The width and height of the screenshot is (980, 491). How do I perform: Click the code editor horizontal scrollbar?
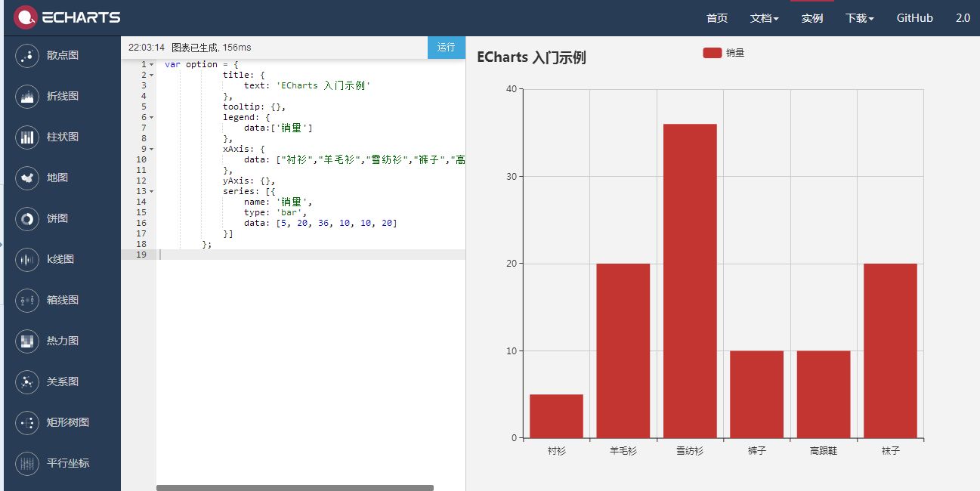click(295, 488)
